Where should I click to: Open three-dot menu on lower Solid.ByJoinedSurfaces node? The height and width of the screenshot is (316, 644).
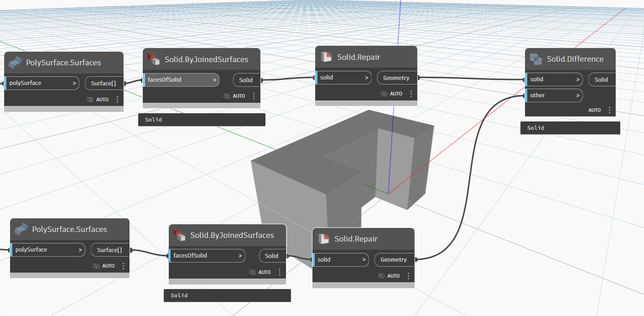pyautogui.click(x=280, y=272)
